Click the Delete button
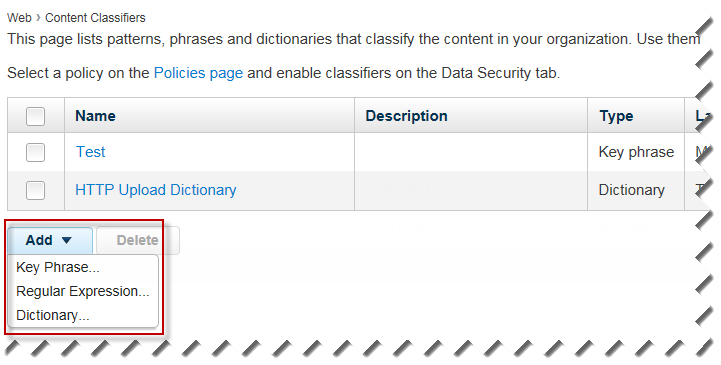This screenshot has height=365, width=721. (x=137, y=240)
